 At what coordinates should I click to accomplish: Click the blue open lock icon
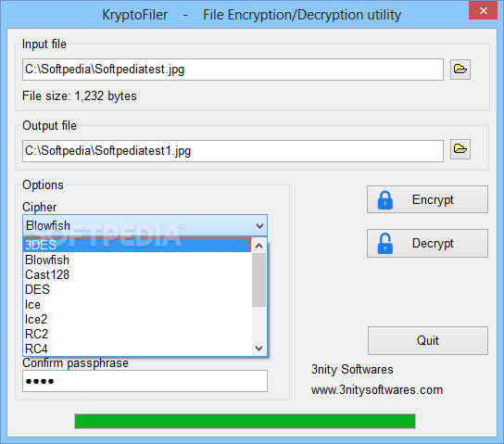pyautogui.click(x=385, y=244)
